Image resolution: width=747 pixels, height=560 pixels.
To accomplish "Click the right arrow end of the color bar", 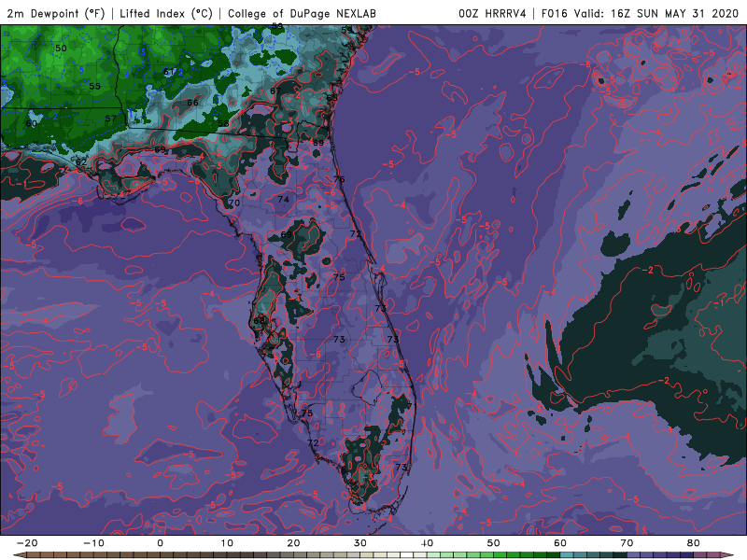I will pyautogui.click(x=728, y=555).
